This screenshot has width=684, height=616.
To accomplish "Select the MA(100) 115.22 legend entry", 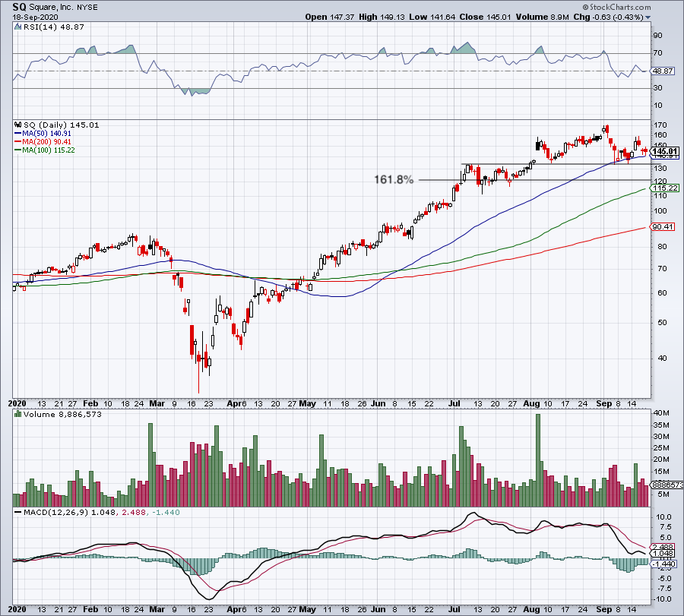I will coord(45,150).
